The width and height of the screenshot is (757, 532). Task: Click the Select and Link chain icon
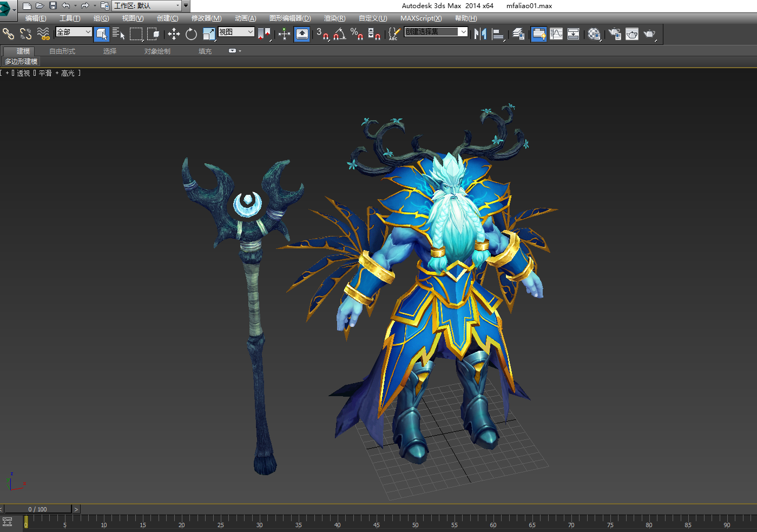(x=8, y=34)
